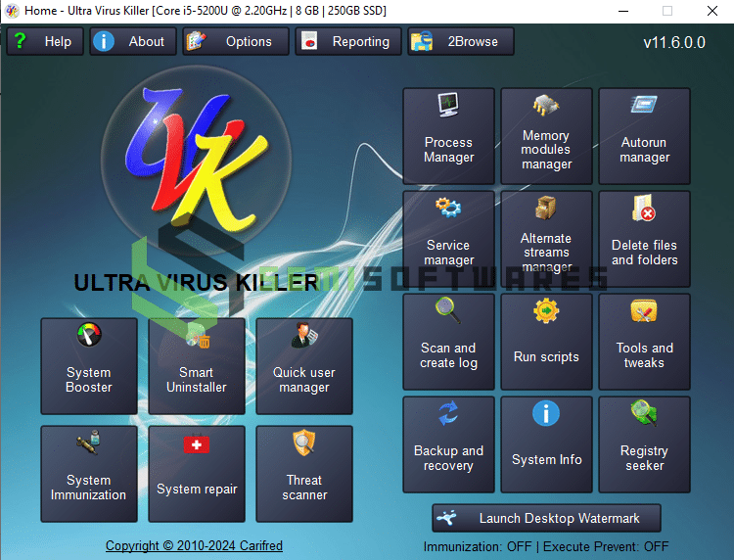734x560 pixels.
Task: Open Delete files and folders icon
Action: coord(644,208)
